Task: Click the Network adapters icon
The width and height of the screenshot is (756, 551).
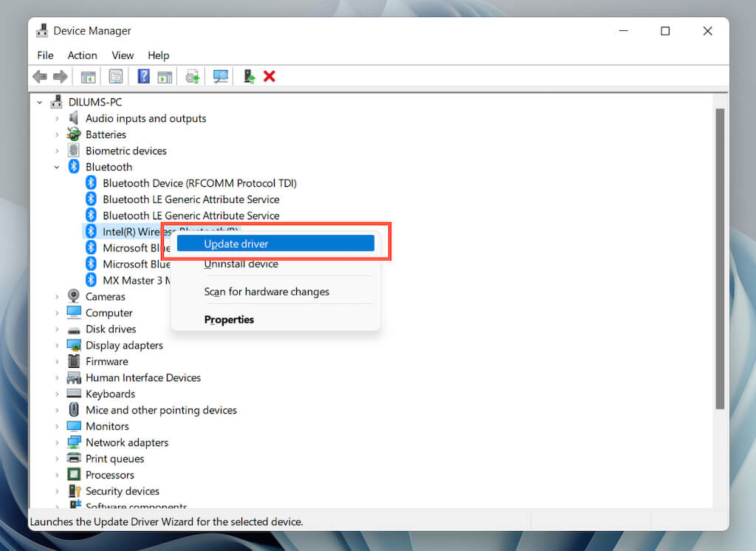Action: pos(74,442)
